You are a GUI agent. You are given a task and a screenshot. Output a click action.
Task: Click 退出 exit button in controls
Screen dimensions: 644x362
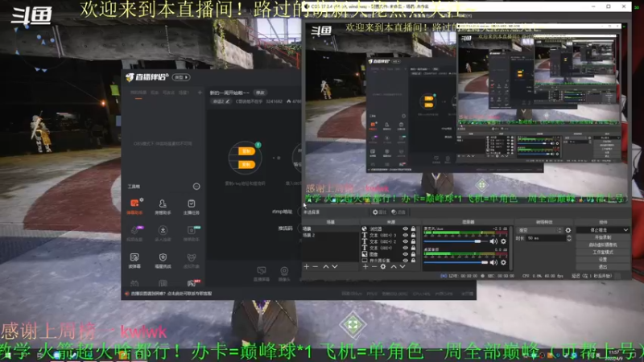point(602,267)
